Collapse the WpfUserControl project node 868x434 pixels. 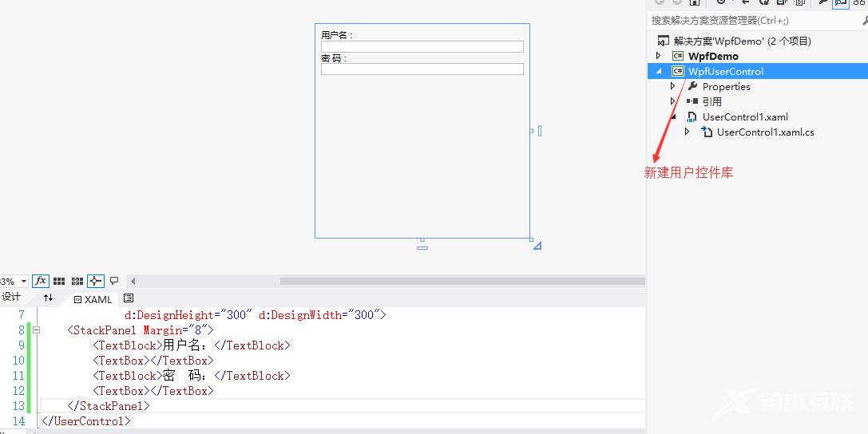point(659,71)
